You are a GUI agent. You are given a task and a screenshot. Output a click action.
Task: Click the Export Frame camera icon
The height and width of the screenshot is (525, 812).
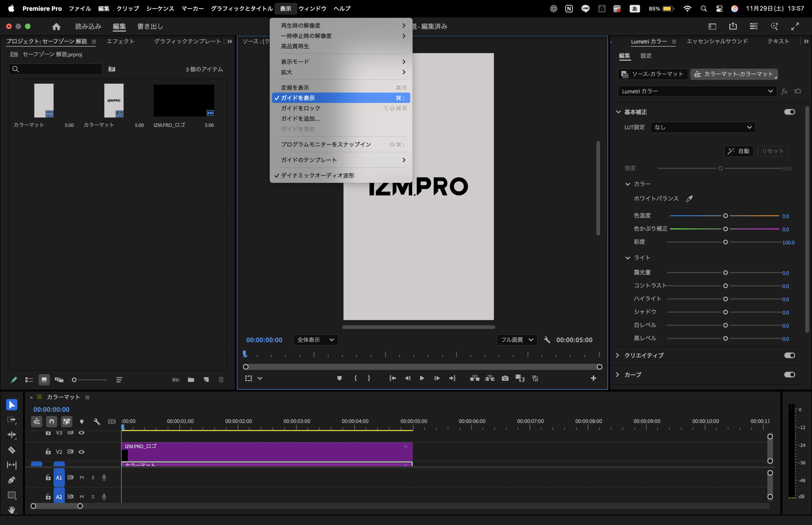[505, 378]
